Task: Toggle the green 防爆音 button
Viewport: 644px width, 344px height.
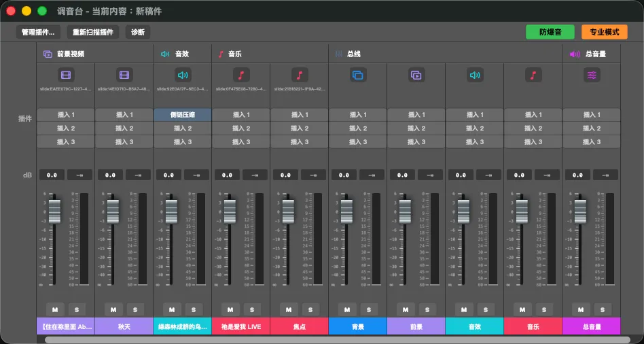Action: click(550, 32)
